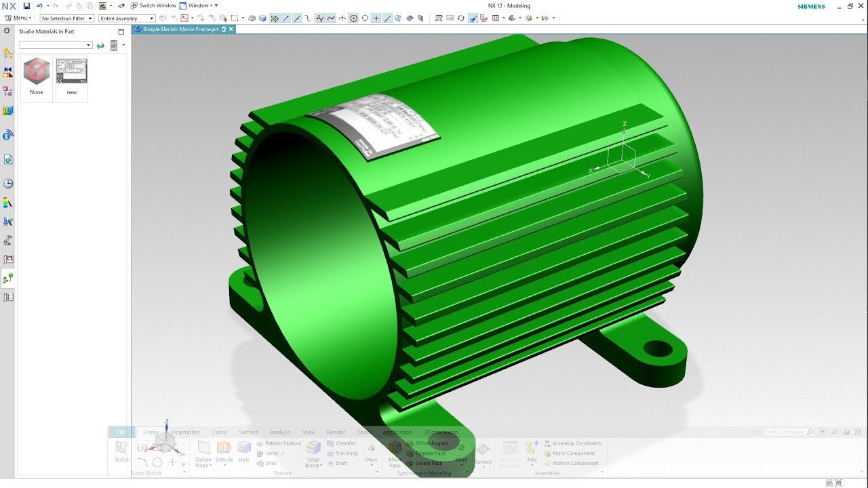This screenshot has width=868, height=488.
Task: Open the History clock icon in the resource bar
Action: 8,184
